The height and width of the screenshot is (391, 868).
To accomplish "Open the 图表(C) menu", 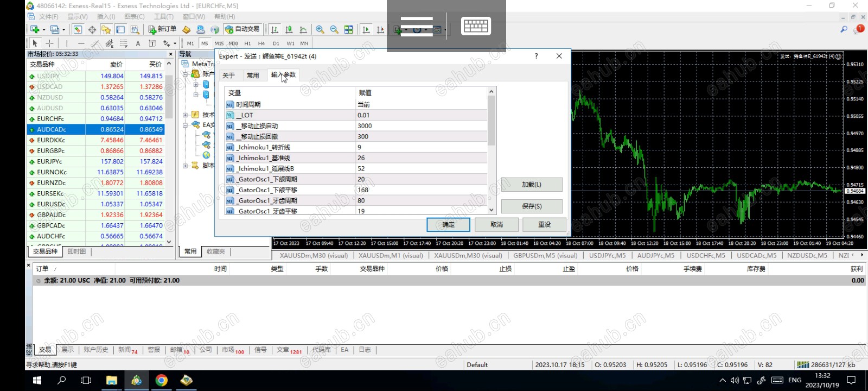I will pyautogui.click(x=134, y=17).
